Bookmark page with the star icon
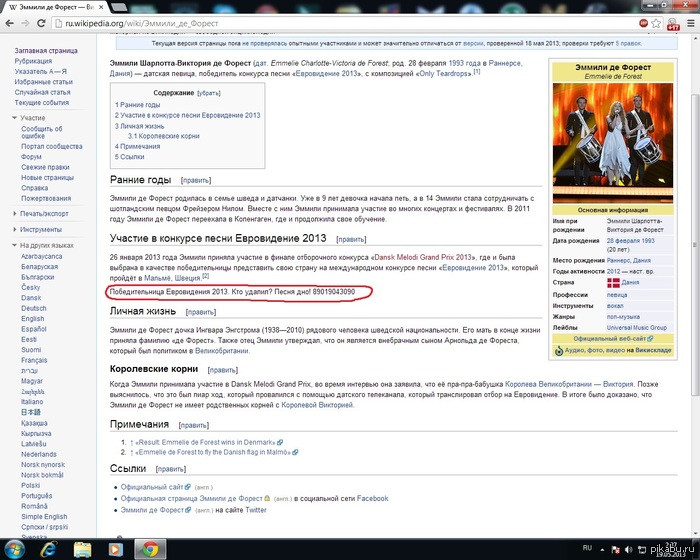 656,23
